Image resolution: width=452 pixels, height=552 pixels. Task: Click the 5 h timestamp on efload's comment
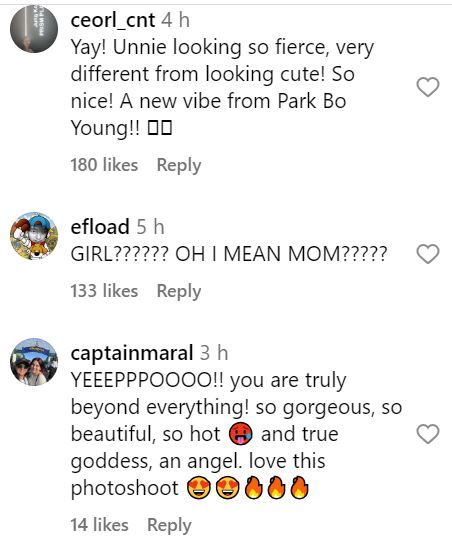[x=150, y=227]
